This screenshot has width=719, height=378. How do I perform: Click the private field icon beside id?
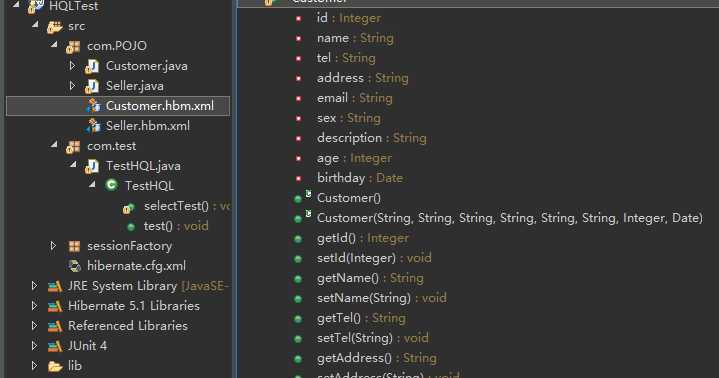[x=299, y=19]
